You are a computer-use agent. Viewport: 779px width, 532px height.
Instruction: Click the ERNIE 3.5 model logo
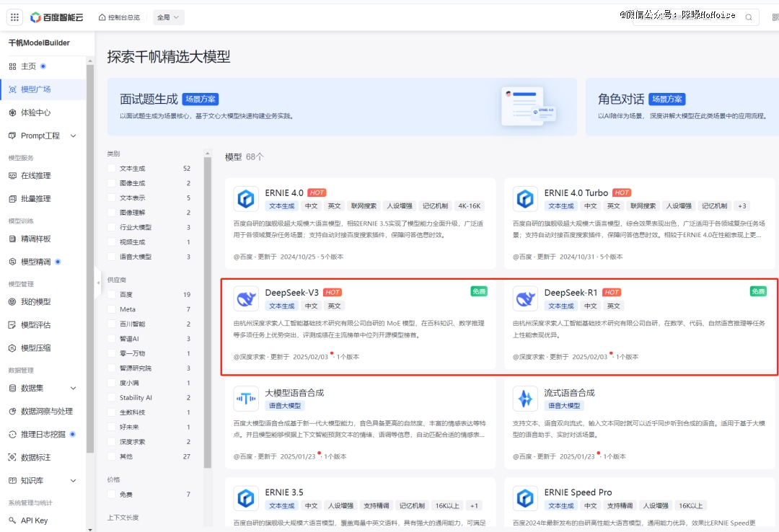246,498
